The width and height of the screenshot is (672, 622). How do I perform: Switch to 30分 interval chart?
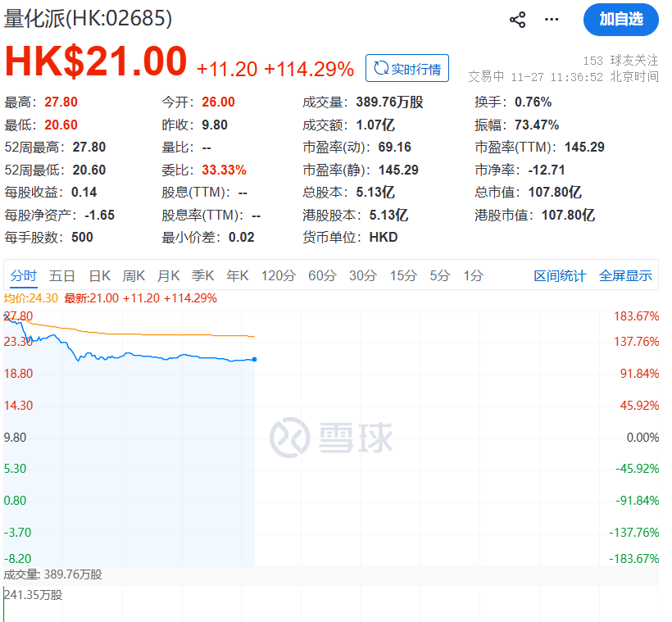point(362,275)
